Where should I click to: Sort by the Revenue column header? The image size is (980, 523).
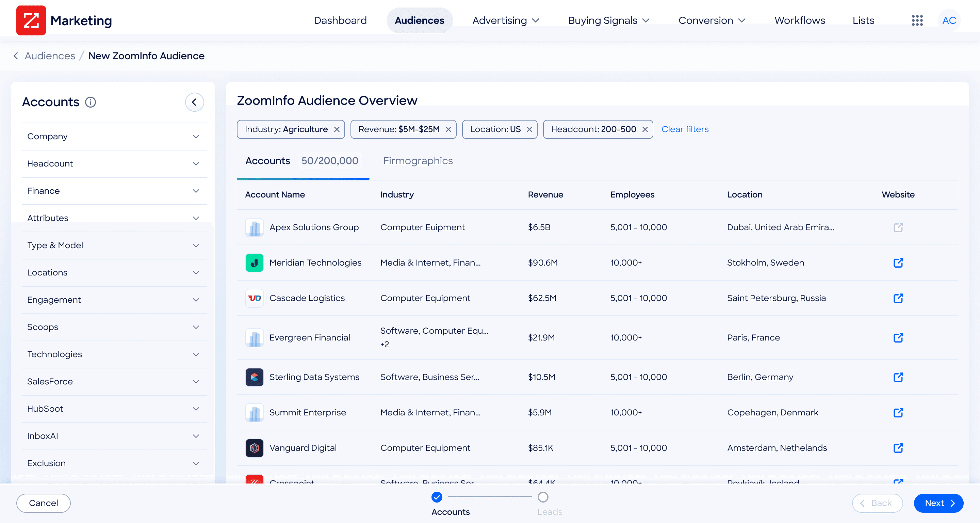click(545, 194)
